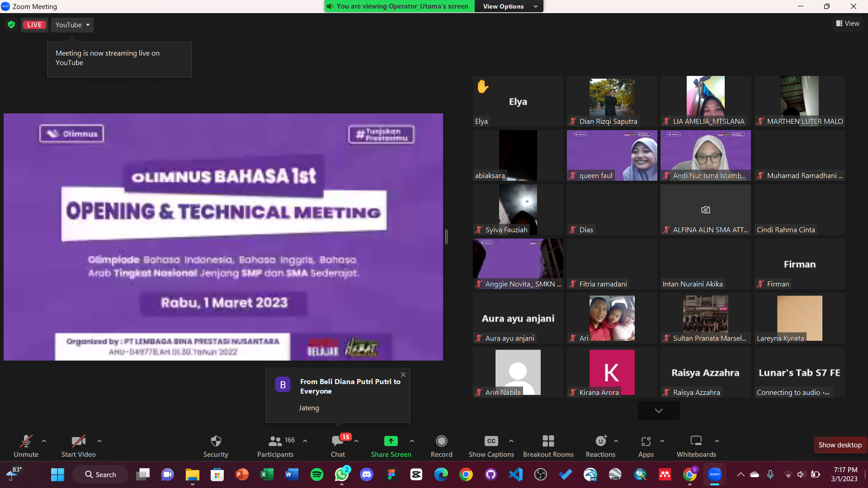868x488 pixels.
Task: Open Chat with 15 unread messages
Action: coord(338,441)
